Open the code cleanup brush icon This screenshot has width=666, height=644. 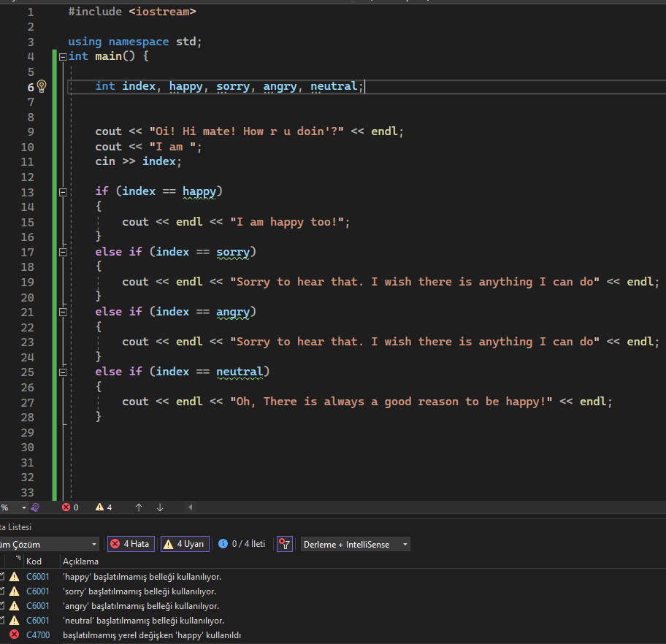[x=35, y=507]
